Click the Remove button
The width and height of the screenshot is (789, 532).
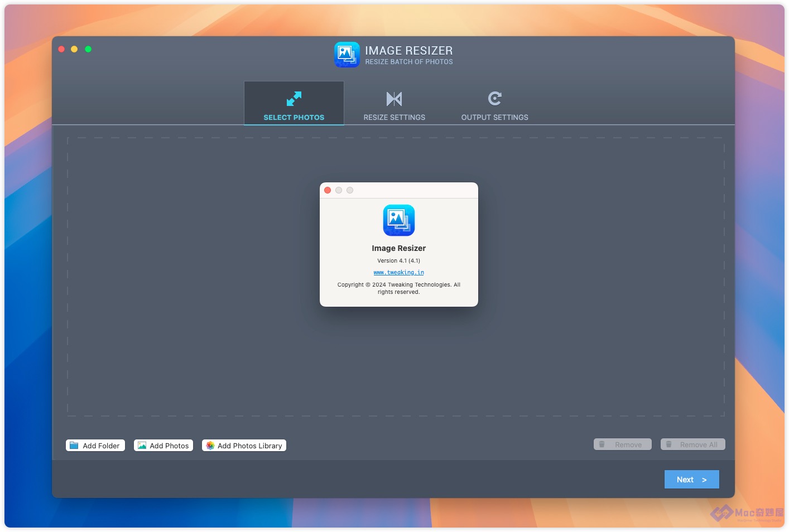(x=623, y=444)
